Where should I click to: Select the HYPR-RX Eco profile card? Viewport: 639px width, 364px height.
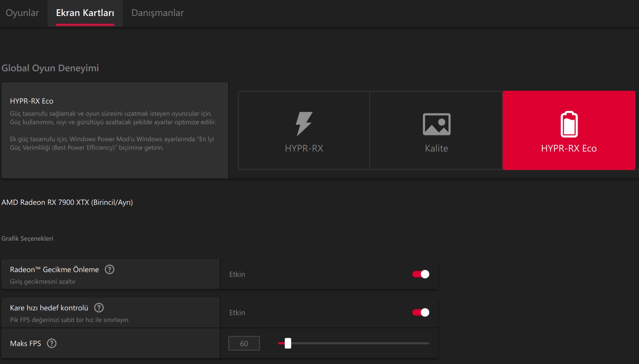tap(569, 130)
